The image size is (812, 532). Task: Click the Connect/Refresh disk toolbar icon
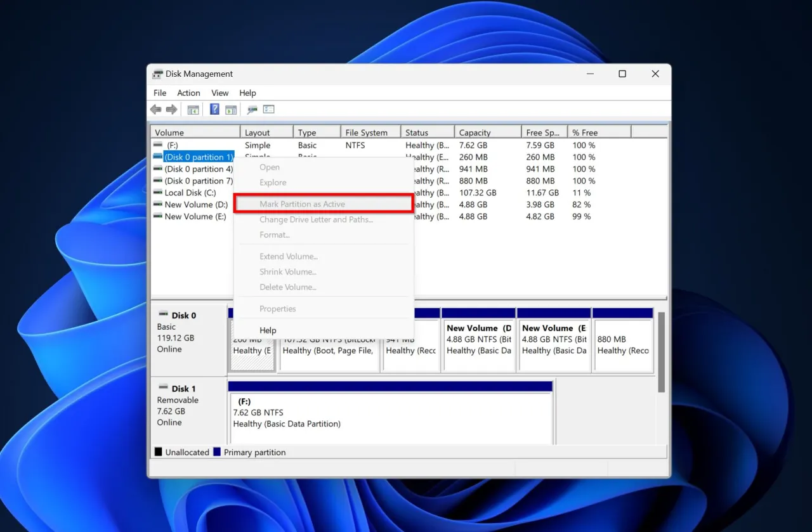click(252, 110)
